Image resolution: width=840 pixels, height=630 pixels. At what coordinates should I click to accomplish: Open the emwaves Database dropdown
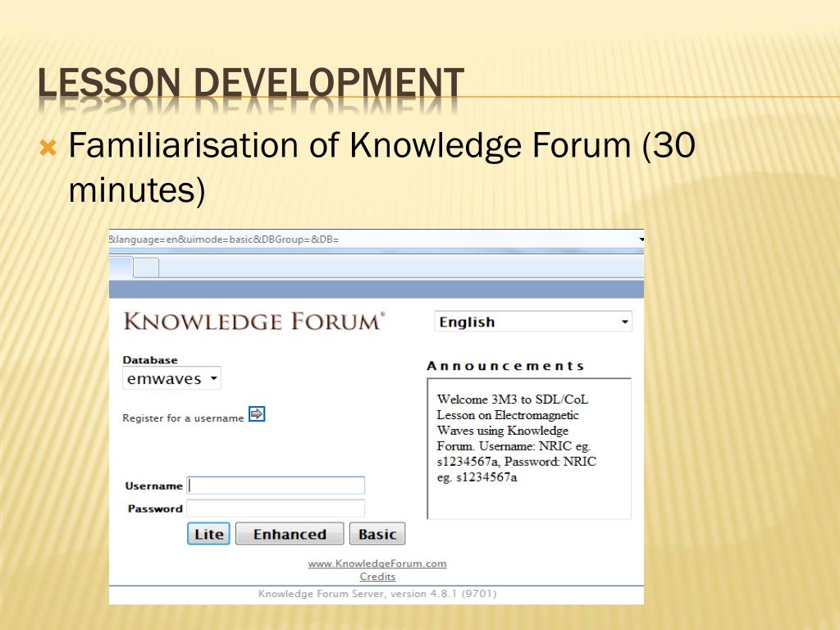click(171, 378)
